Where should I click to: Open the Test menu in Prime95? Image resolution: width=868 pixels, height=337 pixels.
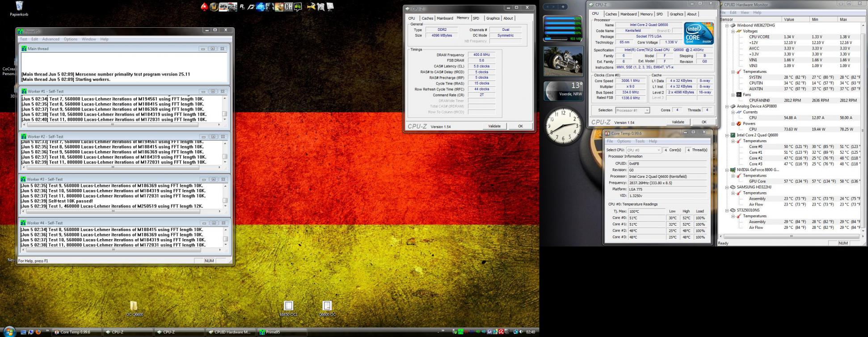pos(23,39)
